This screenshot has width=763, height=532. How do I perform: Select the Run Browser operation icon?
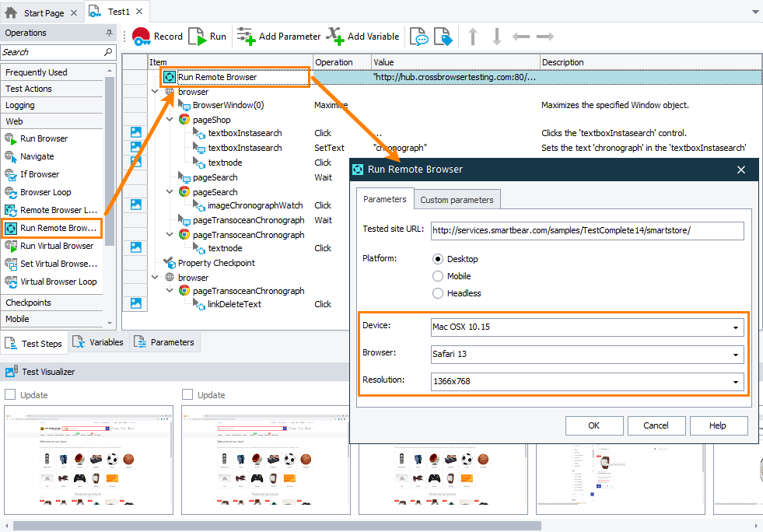(x=9, y=138)
